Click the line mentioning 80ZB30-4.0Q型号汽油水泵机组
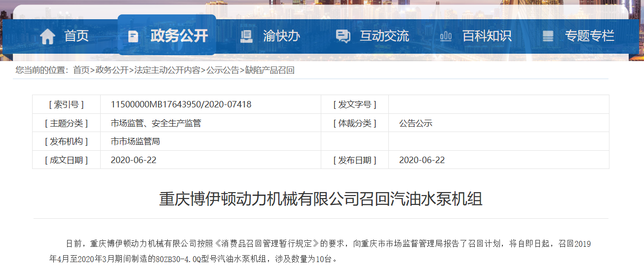 tap(193, 259)
